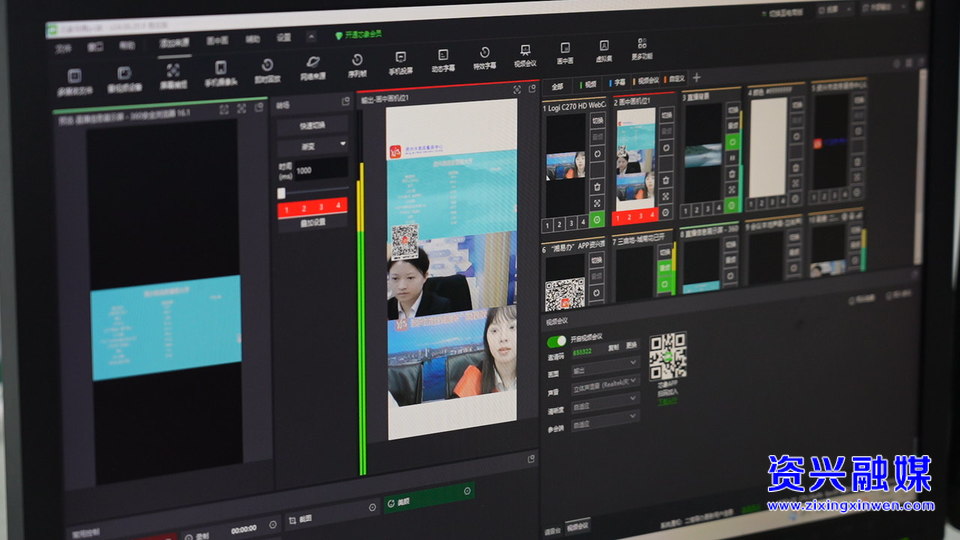Image resolution: width=960 pixels, height=540 pixels.
Task: Add a 多媒体文件 source
Action: tap(75, 82)
